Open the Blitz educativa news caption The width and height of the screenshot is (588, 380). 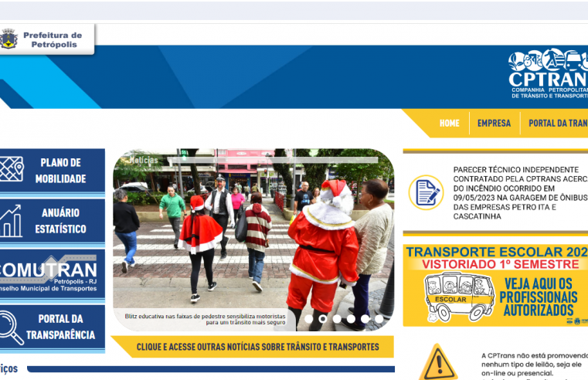point(205,319)
